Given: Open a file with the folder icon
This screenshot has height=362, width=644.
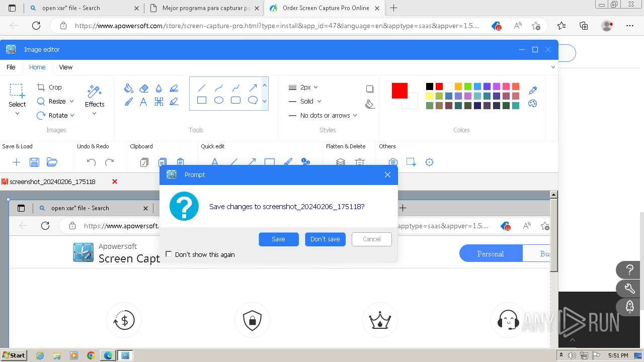Looking at the screenshot, I should click(x=52, y=162).
